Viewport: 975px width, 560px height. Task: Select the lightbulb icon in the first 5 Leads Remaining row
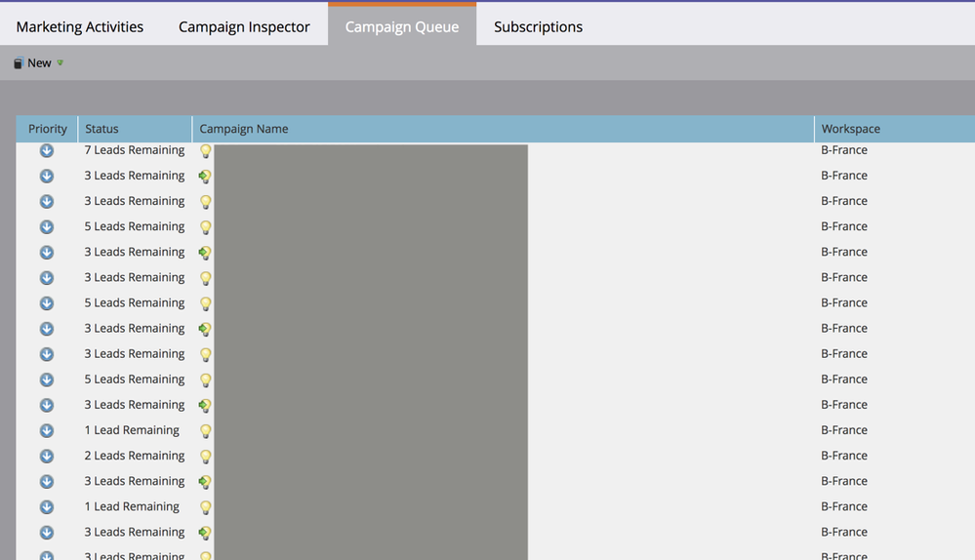tap(205, 227)
